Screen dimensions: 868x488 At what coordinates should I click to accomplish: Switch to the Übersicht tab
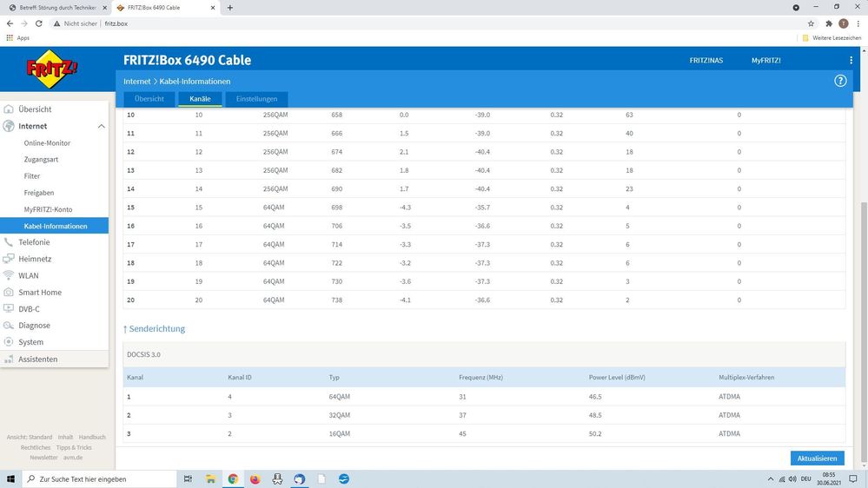149,98
